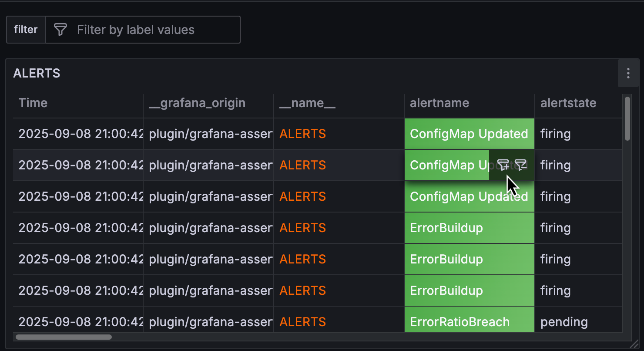Sort by the __grafana_origin column header
The width and height of the screenshot is (644, 351).
tap(197, 103)
